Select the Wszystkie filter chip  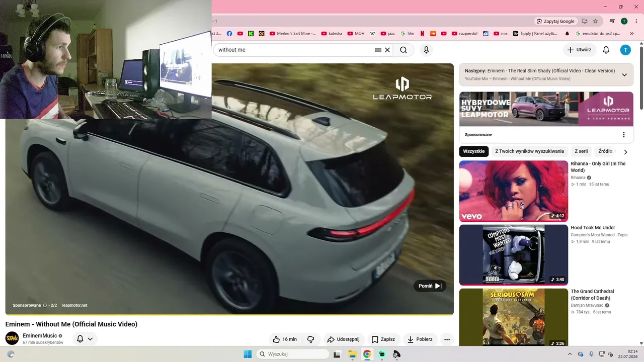click(474, 151)
